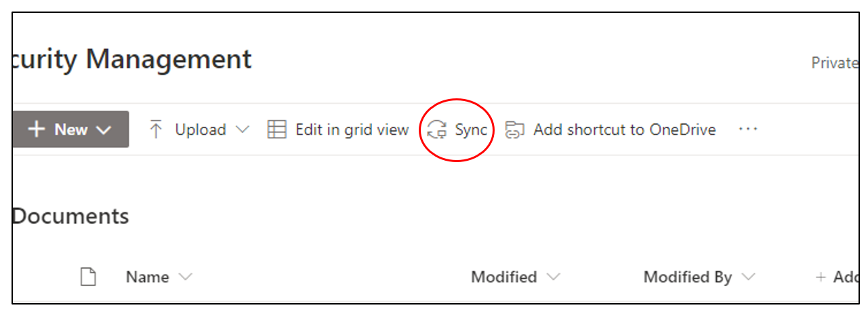Open the more options ellipsis menu
868x314 pixels.
[747, 130]
